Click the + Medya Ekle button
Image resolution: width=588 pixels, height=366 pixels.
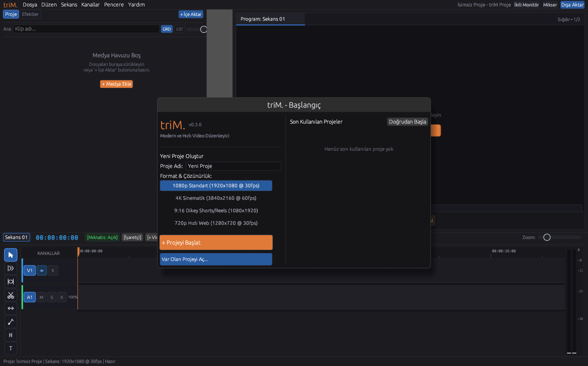[x=117, y=84]
